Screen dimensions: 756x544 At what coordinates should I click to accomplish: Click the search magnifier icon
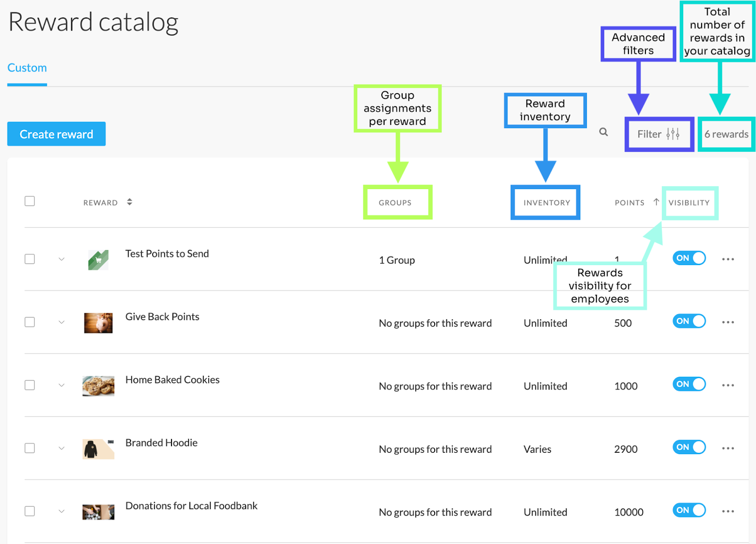[x=603, y=132]
